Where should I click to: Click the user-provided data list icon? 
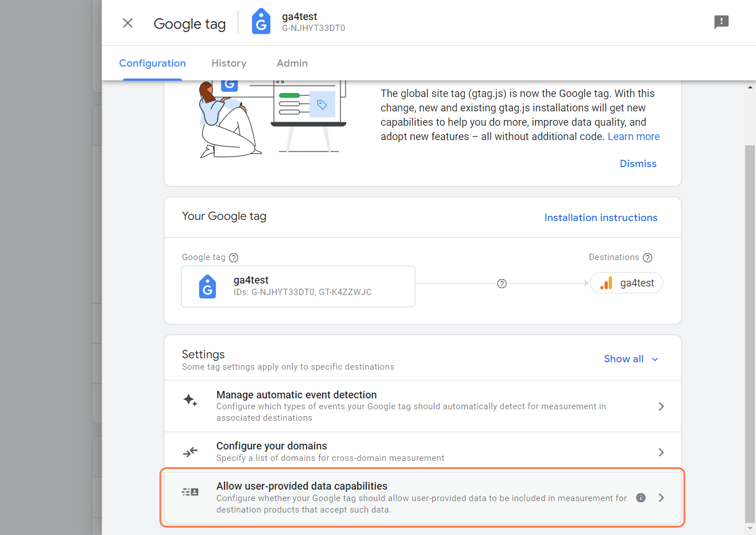(x=190, y=492)
